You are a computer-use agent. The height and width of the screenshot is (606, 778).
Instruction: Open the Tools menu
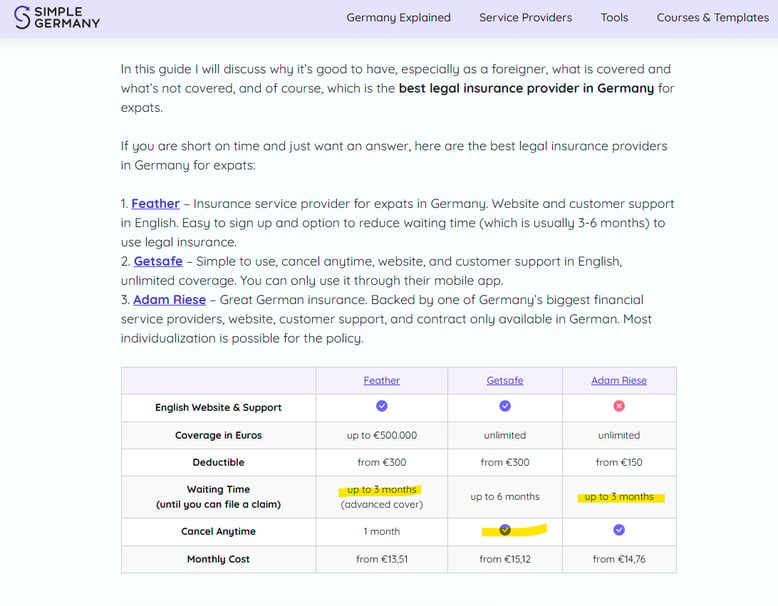click(x=614, y=17)
